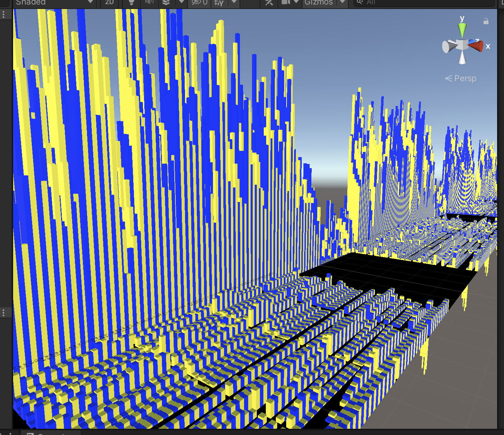Click the Gizmos button
Viewport: 504px width, 435px height.
click(x=318, y=2)
